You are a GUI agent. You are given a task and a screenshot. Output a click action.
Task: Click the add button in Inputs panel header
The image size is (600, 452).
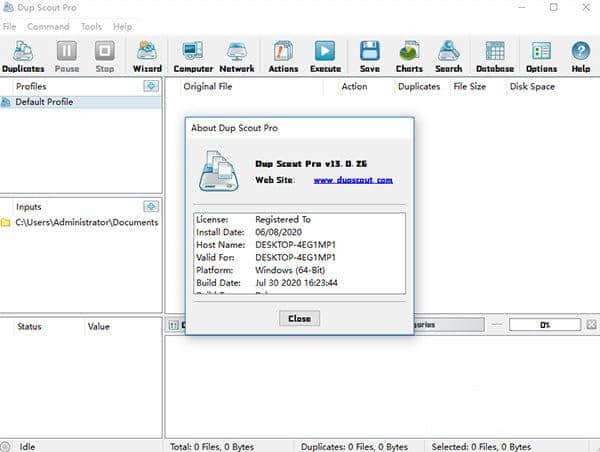[151, 206]
